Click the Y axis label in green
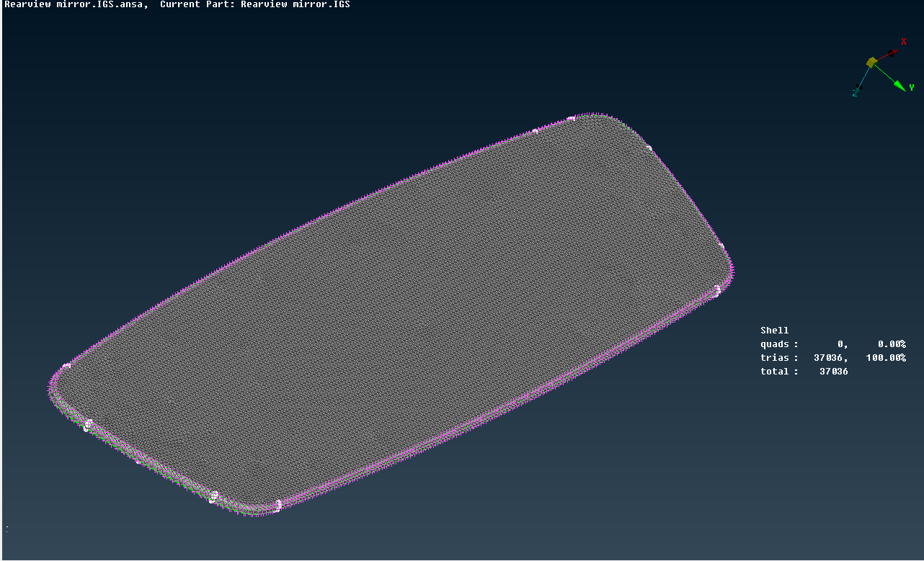Viewport: 924px width, 561px height. (x=912, y=88)
